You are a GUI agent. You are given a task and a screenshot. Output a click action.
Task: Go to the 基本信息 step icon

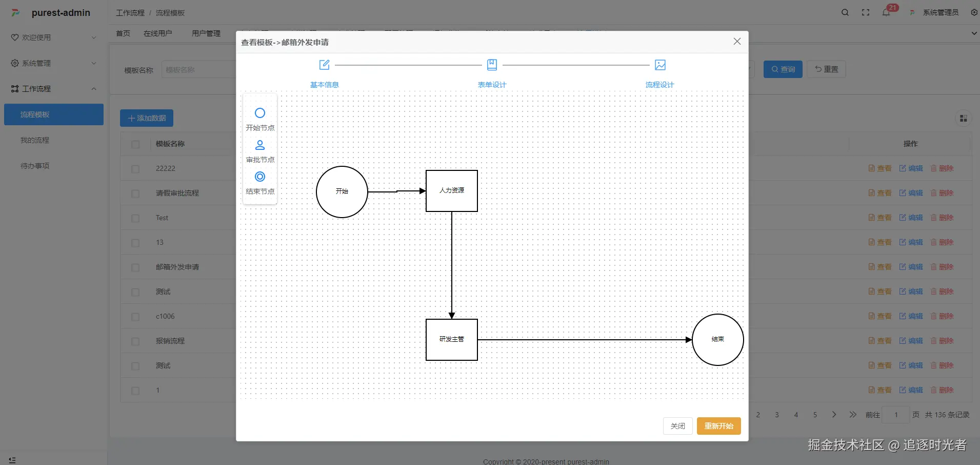[325, 65]
